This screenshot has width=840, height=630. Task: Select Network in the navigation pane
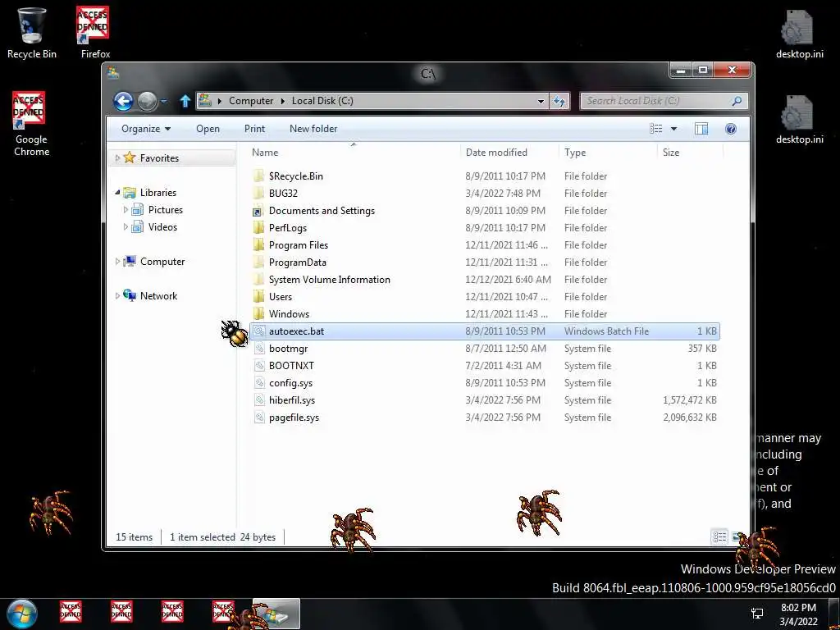[x=158, y=295]
